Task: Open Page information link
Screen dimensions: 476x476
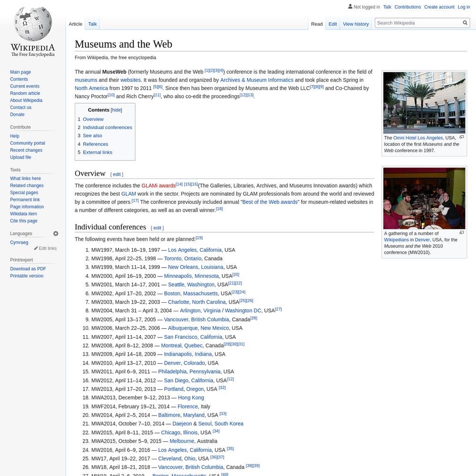Action: (x=27, y=207)
